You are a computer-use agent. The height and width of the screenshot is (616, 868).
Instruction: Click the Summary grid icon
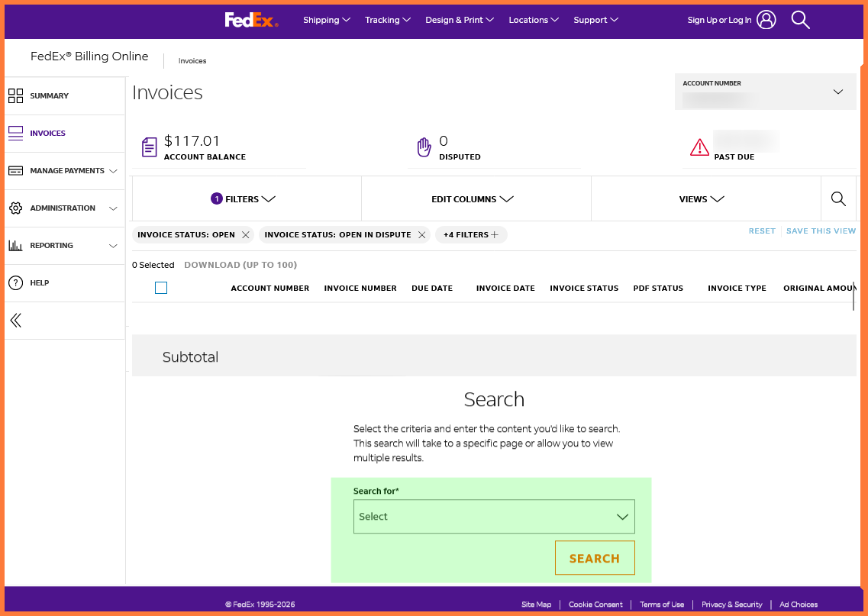tap(15, 95)
